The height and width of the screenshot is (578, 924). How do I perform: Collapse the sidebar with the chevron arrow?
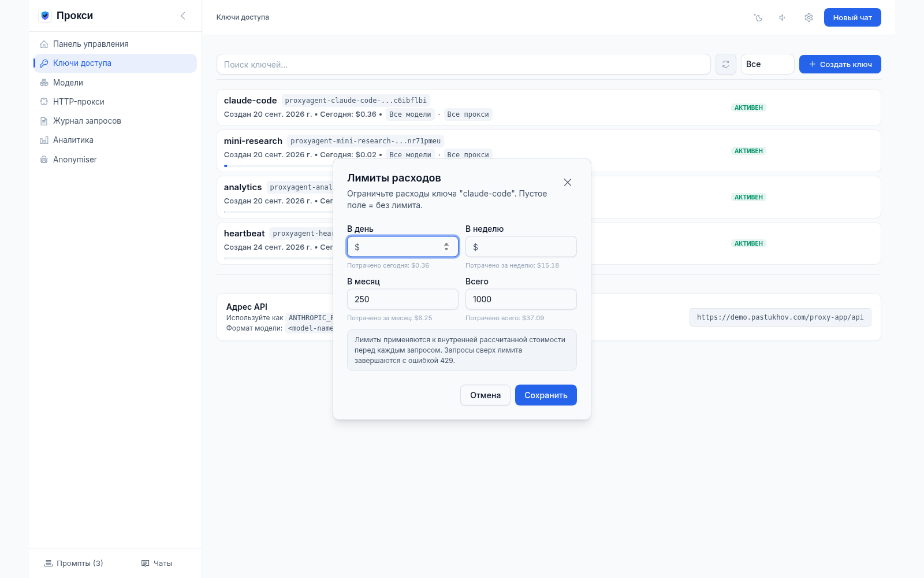(183, 16)
